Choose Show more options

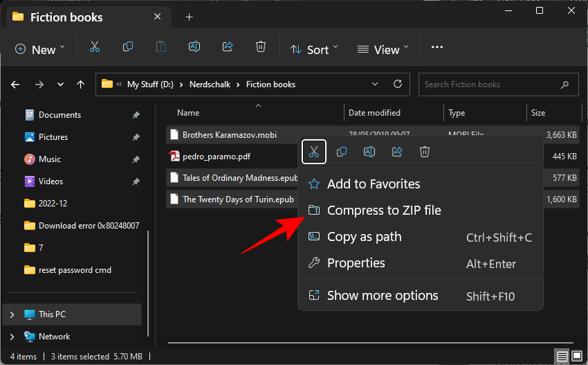(383, 296)
